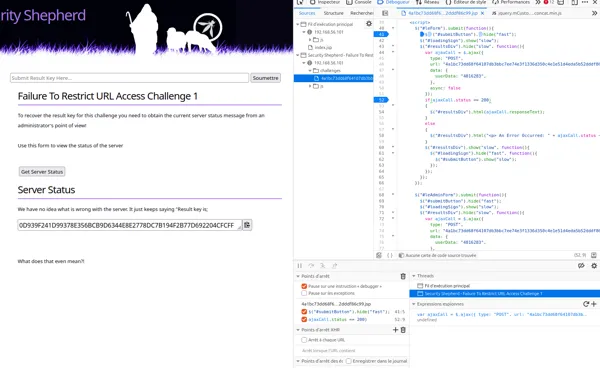
Task: Open the Console tab in devtools
Action: 359,2
